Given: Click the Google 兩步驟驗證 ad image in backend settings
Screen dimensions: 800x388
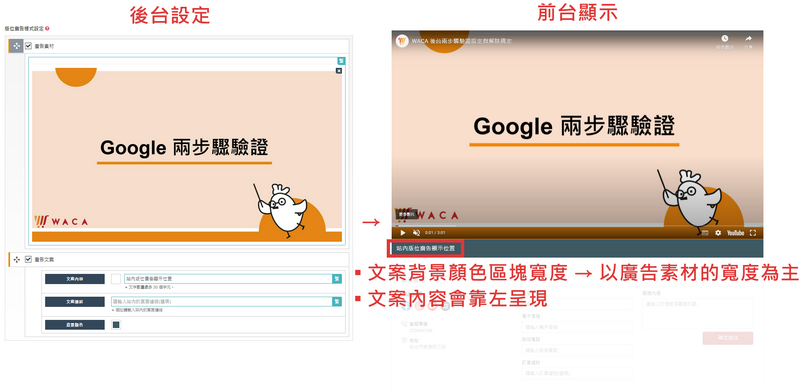Looking at the screenshot, I should point(187,156).
